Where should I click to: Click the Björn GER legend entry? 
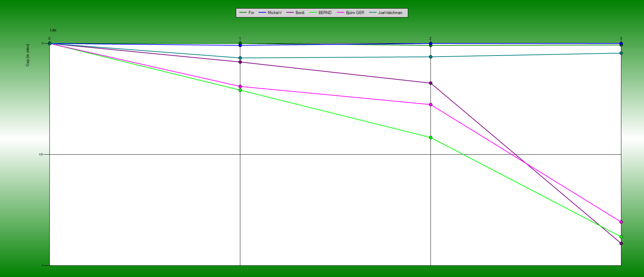(350, 13)
